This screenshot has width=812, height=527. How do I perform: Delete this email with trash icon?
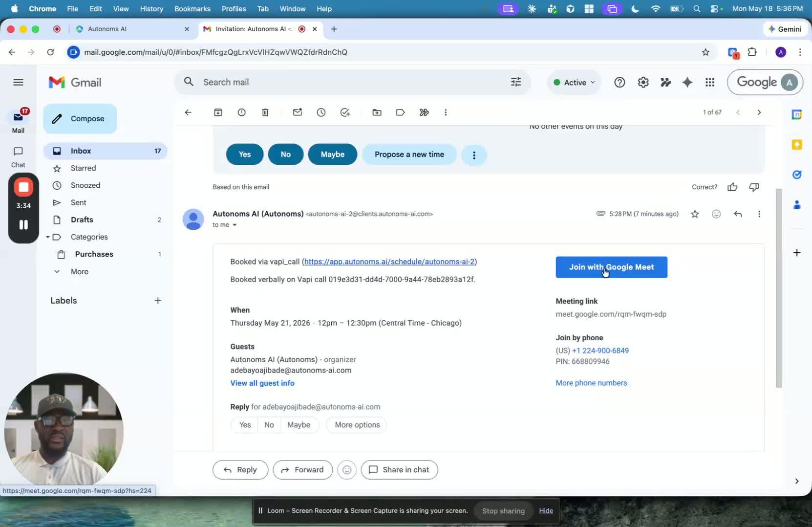(x=265, y=112)
